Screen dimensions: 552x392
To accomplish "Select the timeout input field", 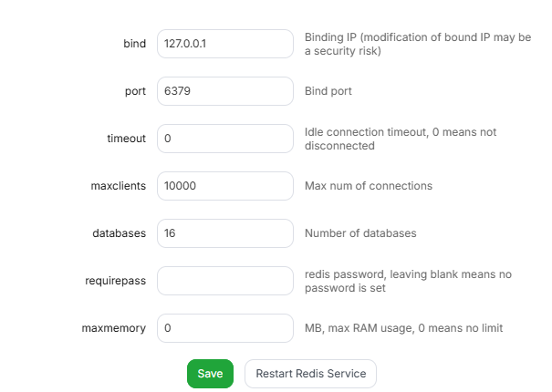I will pos(224,139).
